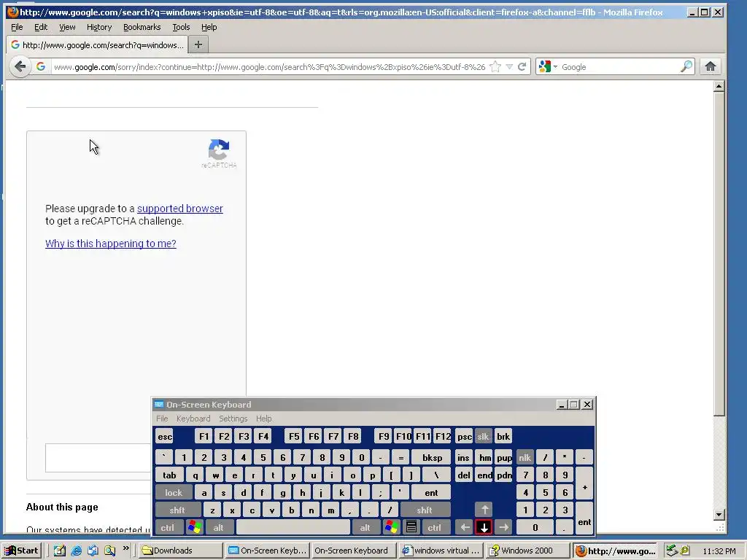Toggle slk key on On-Screen Keyboard
Screen dimensions: 747x560
coord(483,436)
